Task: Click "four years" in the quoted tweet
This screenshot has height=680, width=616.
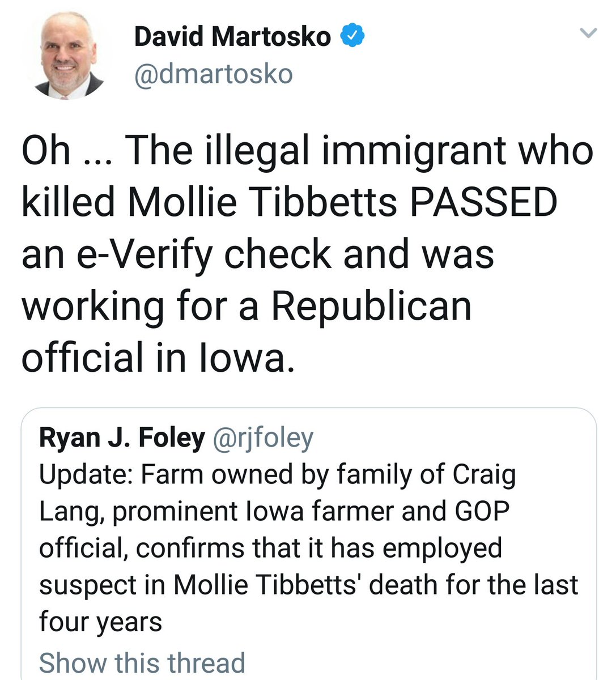Action: (x=100, y=621)
